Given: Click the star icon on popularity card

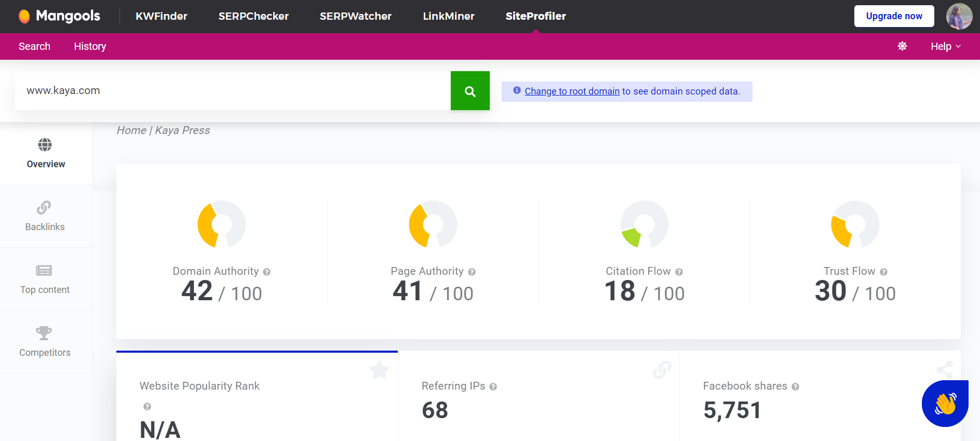Looking at the screenshot, I should point(379,370).
